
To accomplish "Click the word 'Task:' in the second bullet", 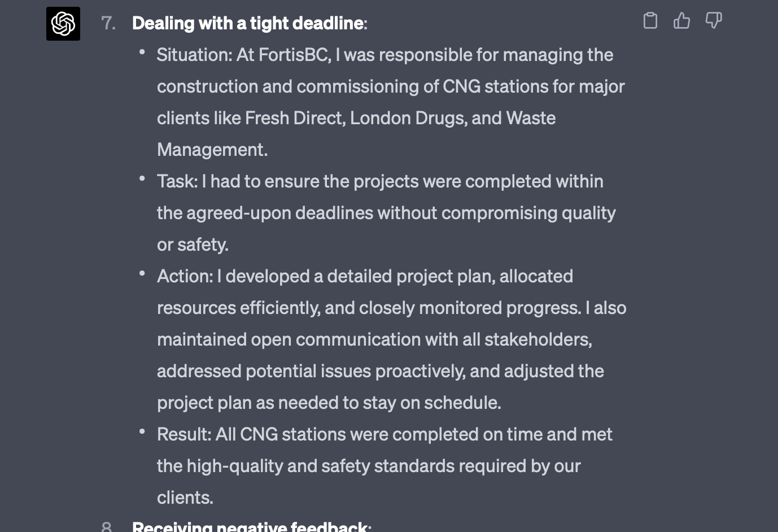I will pyautogui.click(x=177, y=181).
